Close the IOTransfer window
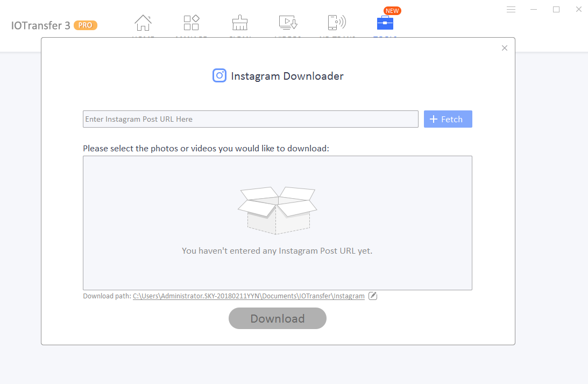This screenshot has width=588, height=384. (x=579, y=9)
